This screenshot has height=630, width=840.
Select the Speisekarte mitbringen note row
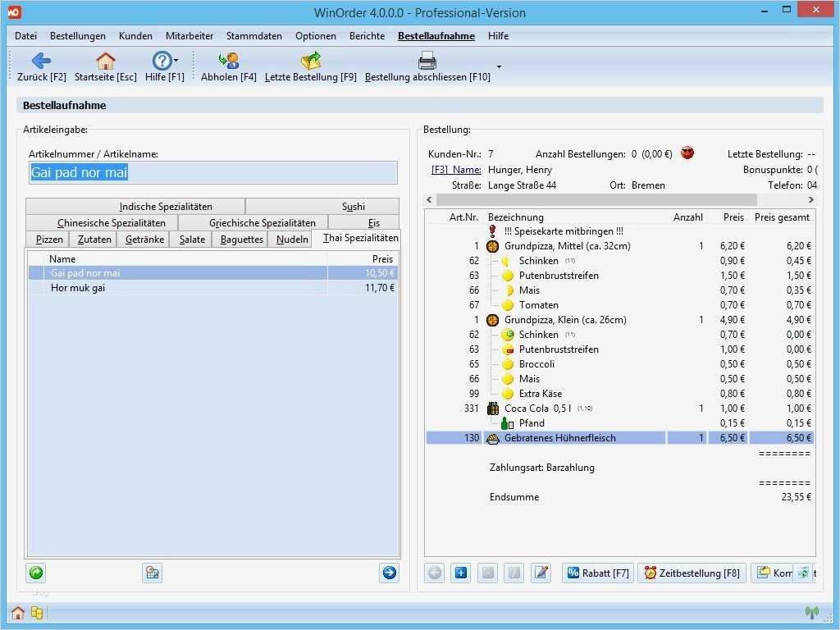pos(620,231)
